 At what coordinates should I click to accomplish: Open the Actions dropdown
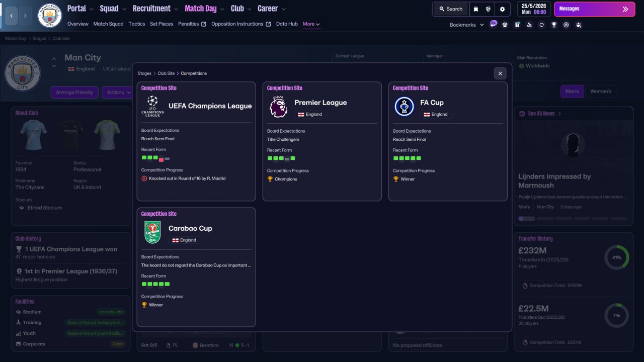pyautogui.click(x=119, y=93)
